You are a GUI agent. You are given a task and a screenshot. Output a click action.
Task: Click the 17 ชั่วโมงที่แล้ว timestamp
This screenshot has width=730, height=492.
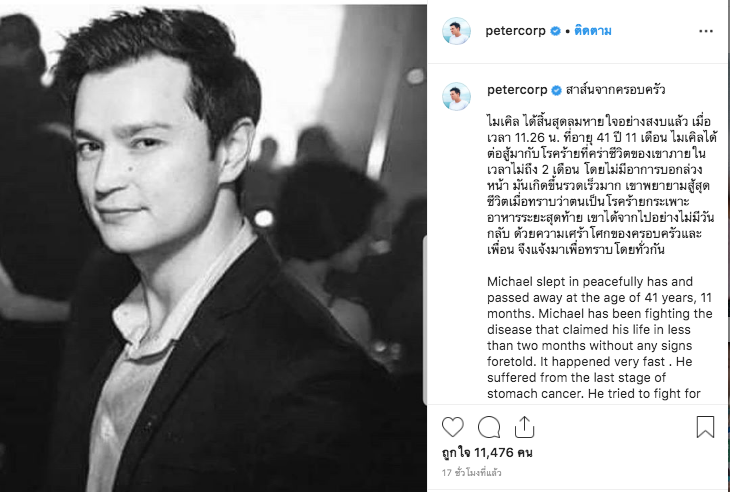click(471, 472)
